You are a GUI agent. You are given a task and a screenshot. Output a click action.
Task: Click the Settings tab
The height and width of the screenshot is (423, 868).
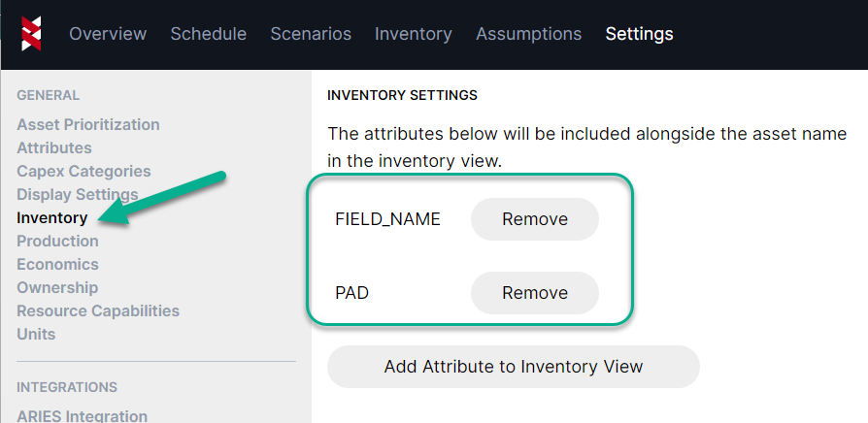pyautogui.click(x=639, y=34)
